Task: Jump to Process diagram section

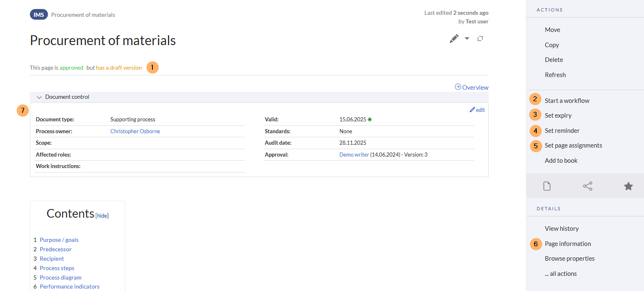Action: (61, 277)
